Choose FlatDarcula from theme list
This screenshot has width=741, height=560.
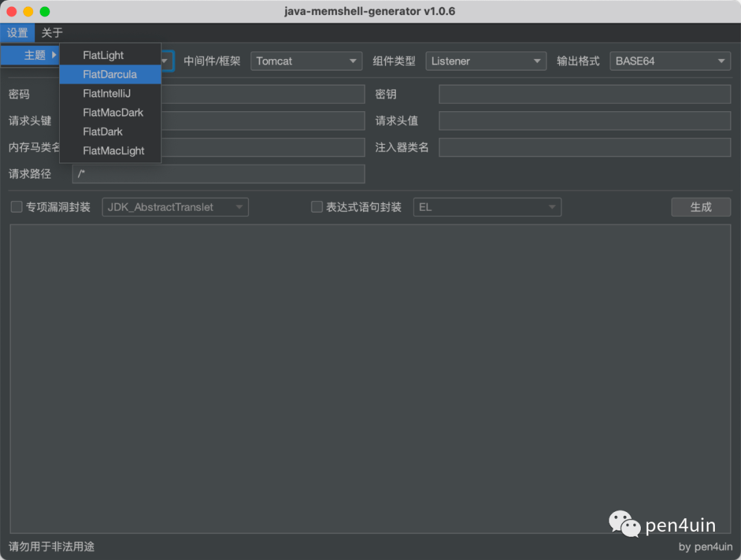(x=110, y=74)
